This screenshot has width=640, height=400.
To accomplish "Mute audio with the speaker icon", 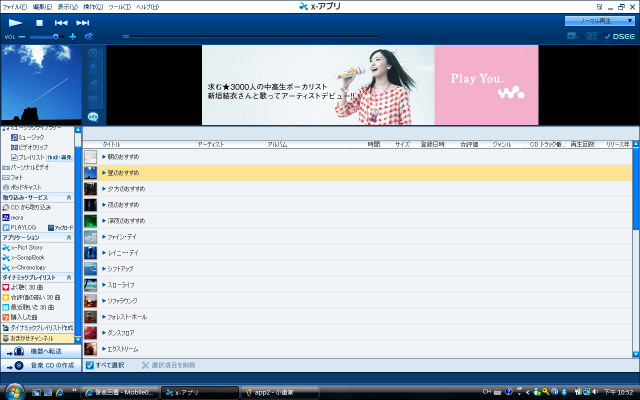I will 89,37.
